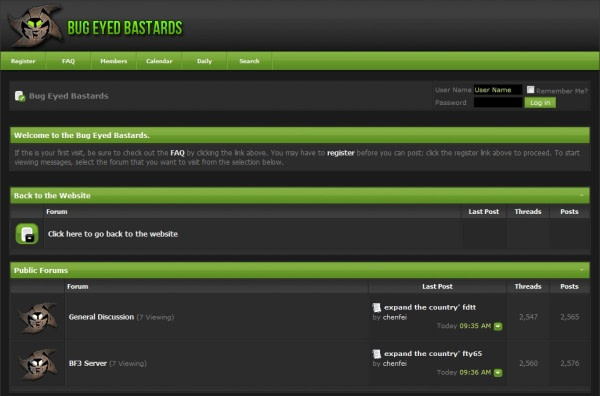The width and height of the screenshot is (600, 396).
Task: Click the User Name input field
Action: 498,90
